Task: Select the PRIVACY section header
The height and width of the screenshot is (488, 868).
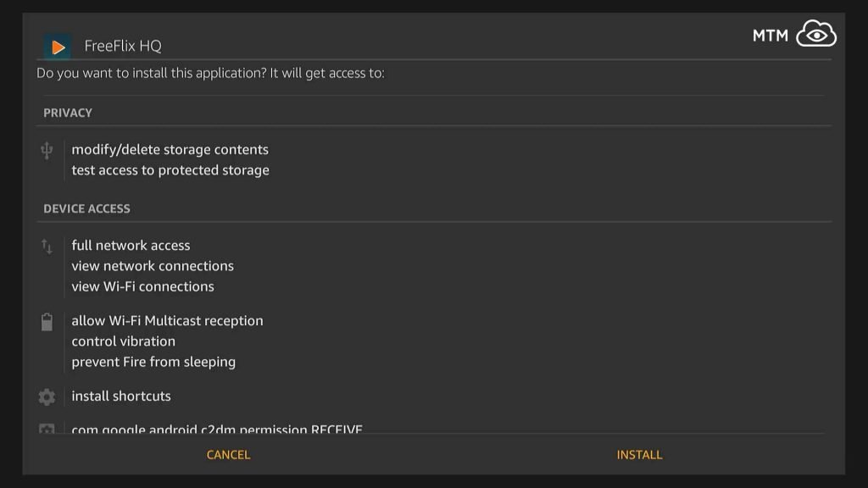Action: [x=68, y=113]
